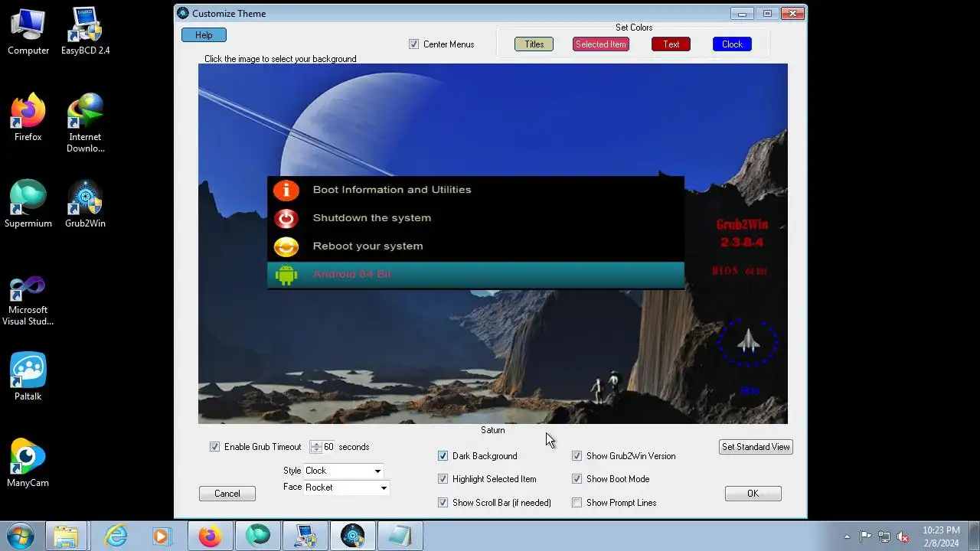The image size is (980, 551).
Task: Open the Grub2Win desktop shortcut
Action: tap(85, 204)
